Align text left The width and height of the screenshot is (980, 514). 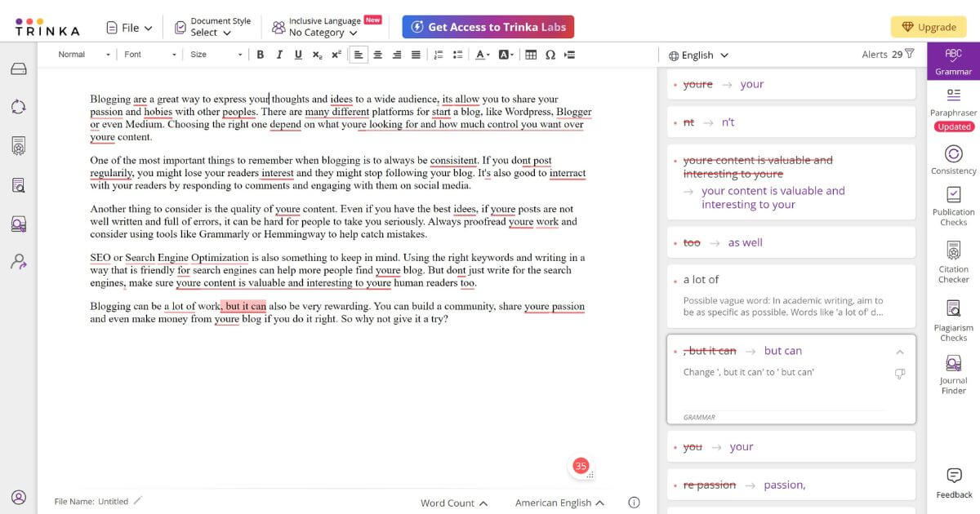tap(358, 55)
